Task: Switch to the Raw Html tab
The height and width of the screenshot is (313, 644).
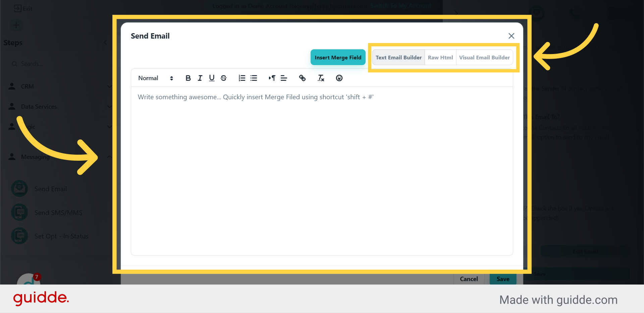Action: point(440,58)
